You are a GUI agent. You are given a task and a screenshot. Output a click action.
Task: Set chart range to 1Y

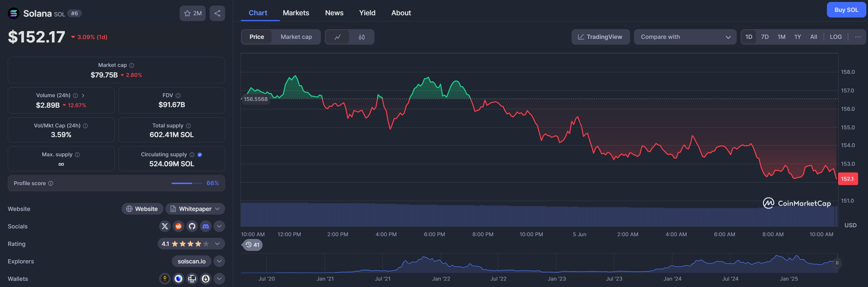coord(797,37)
